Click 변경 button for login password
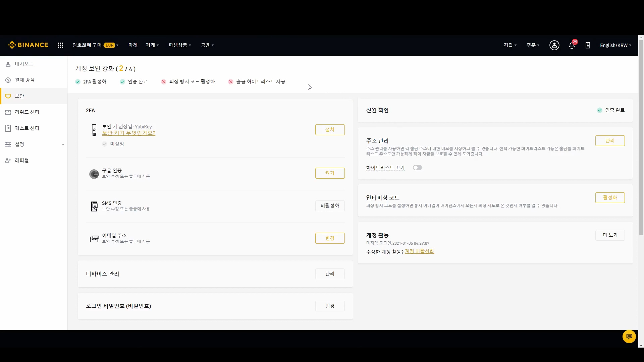Screen dimensions: 644x362 click(x=330, y=306)
